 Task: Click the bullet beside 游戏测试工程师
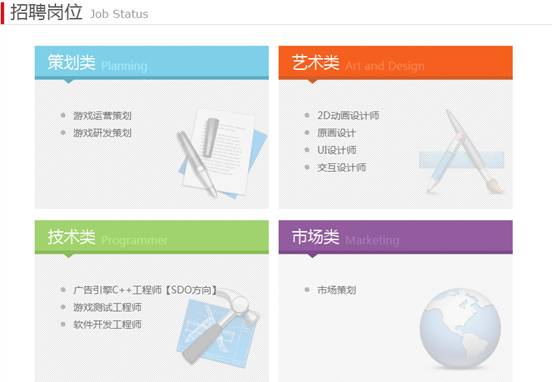[x=63, y=307]
